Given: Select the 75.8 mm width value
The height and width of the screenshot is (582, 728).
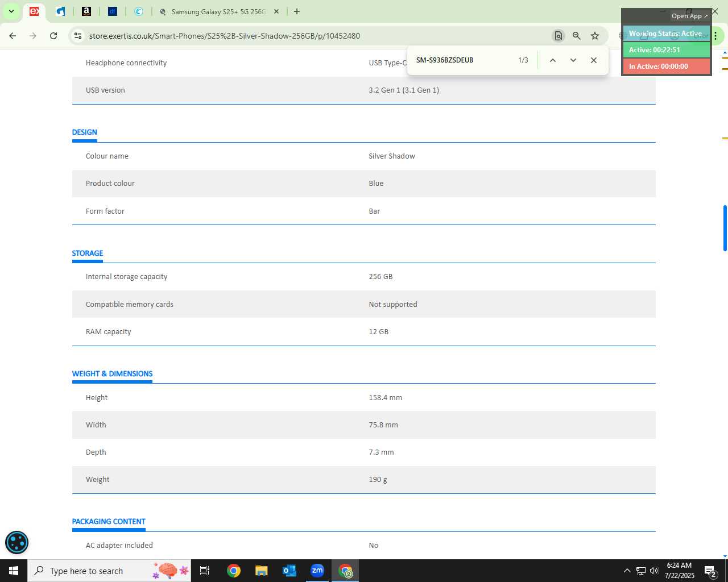Looking at the screenshot, I should pyautogui.click(x=383, y=425).
